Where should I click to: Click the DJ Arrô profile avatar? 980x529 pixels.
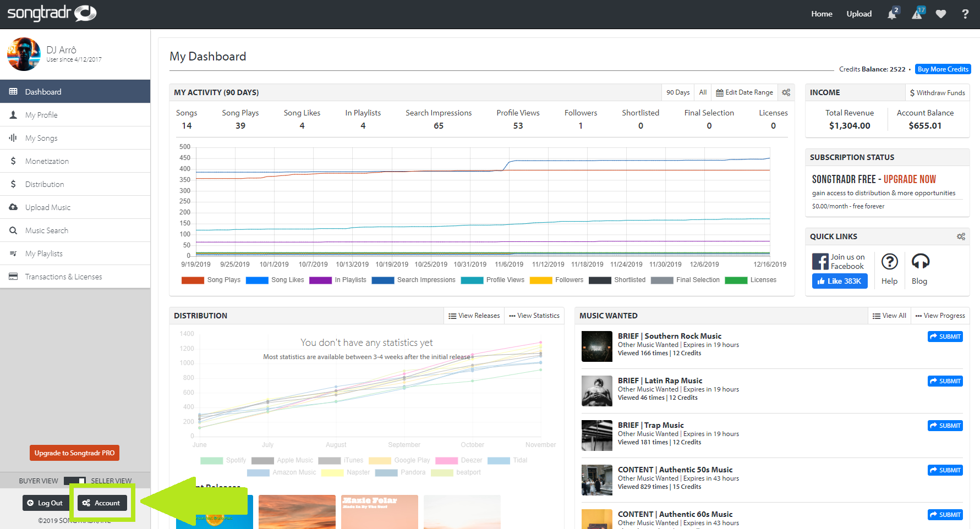[24, 54]
